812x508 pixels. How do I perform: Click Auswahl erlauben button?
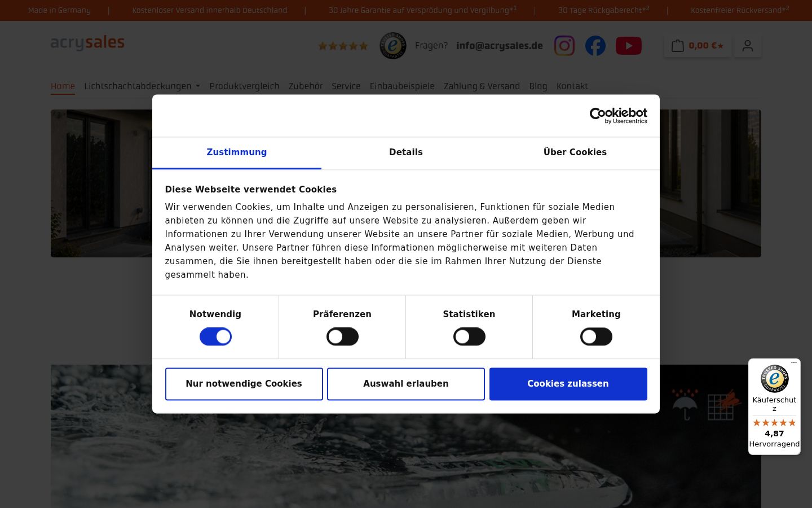click(406, 384)
